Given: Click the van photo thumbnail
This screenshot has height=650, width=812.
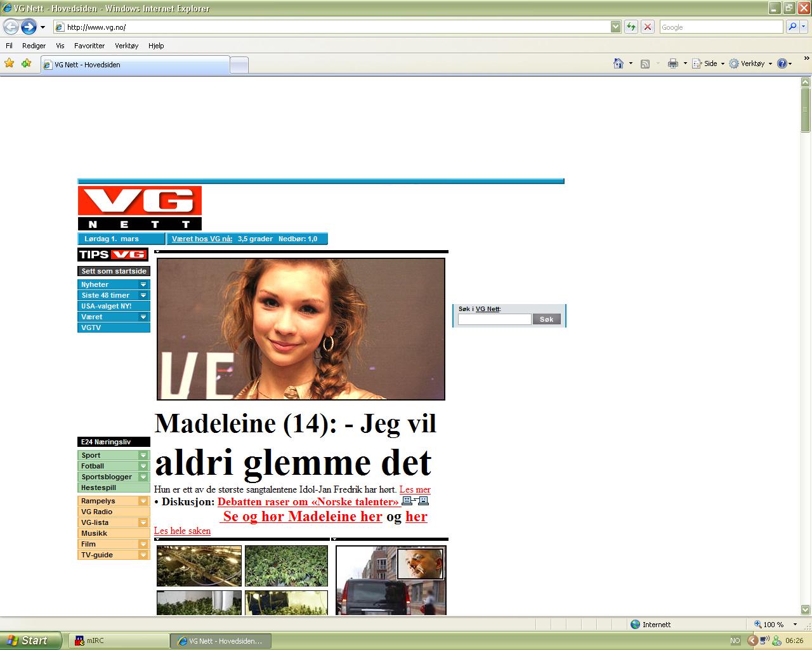Looking at the screenshot, I should (391, 580).
